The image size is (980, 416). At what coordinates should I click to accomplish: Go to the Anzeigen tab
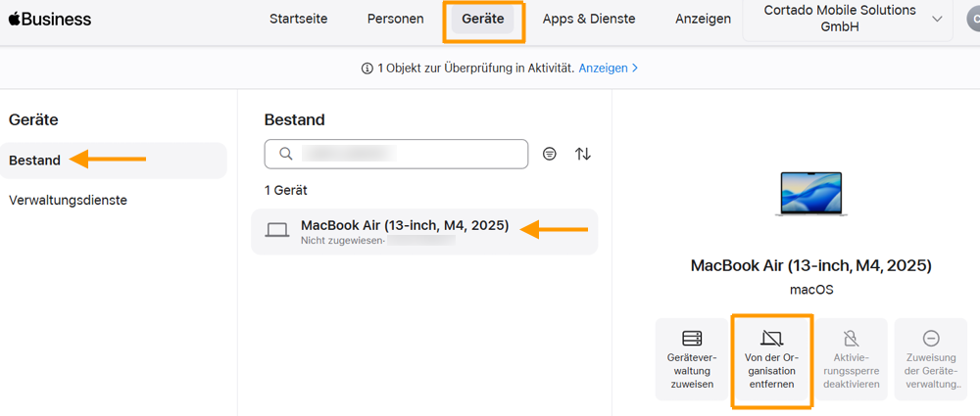pos(703,19)
